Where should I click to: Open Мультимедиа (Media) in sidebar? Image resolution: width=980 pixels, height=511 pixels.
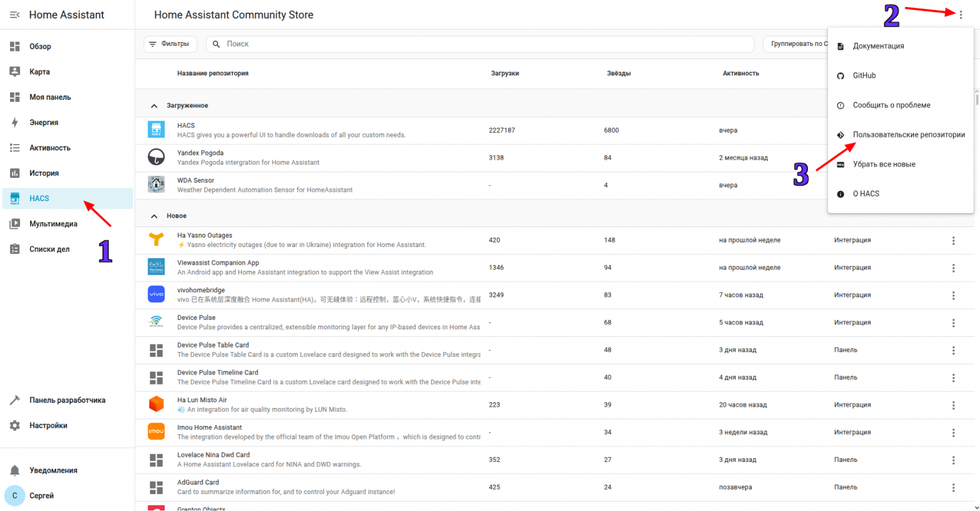53,224
